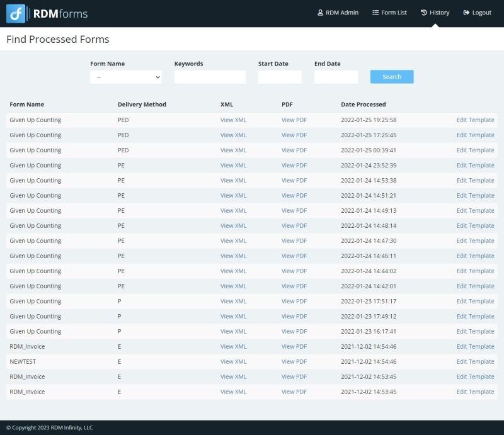Image resolution: width=504 pixels, height=435 pixels.
Task: Click the End Date input box
Action: coord(336,77)
